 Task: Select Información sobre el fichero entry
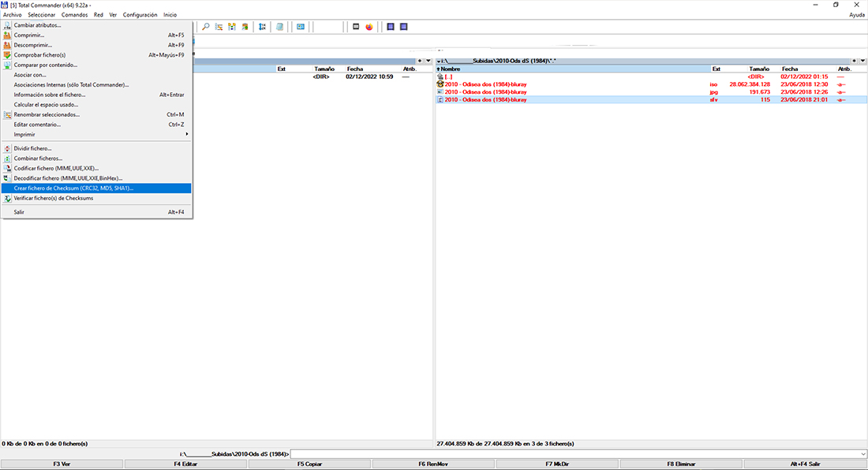tap(96, 95)
